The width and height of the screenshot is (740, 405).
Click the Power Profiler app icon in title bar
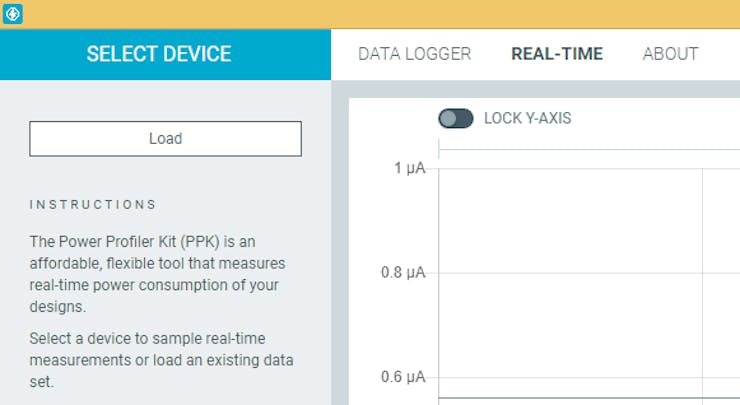point(13,14)
